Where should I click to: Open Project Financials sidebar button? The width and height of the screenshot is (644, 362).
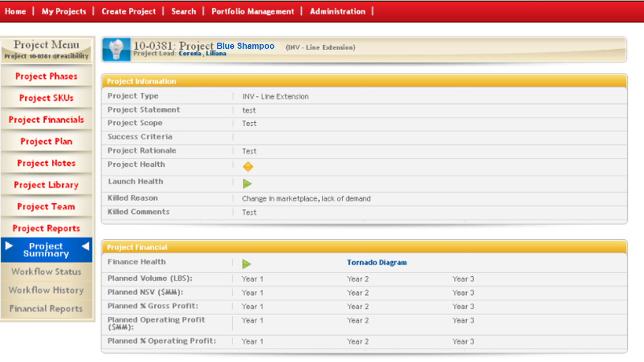click(x=46, y=120)
